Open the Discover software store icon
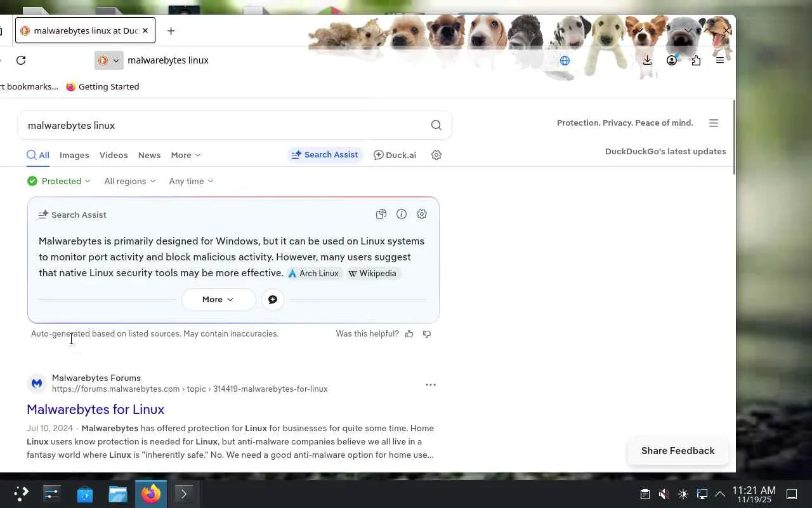The width and height of the screenshot is (812, 508). pos(85,493)
